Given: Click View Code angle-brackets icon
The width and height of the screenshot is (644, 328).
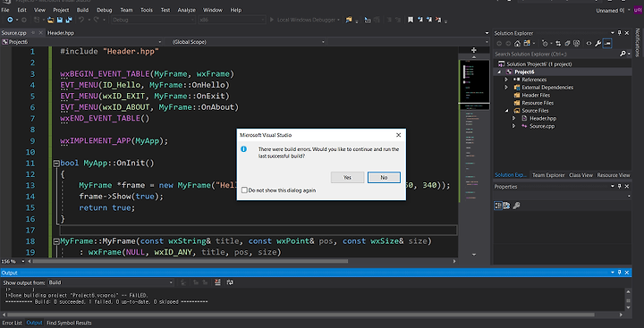Looking at the screenshot, I should [x=589, y=43].
